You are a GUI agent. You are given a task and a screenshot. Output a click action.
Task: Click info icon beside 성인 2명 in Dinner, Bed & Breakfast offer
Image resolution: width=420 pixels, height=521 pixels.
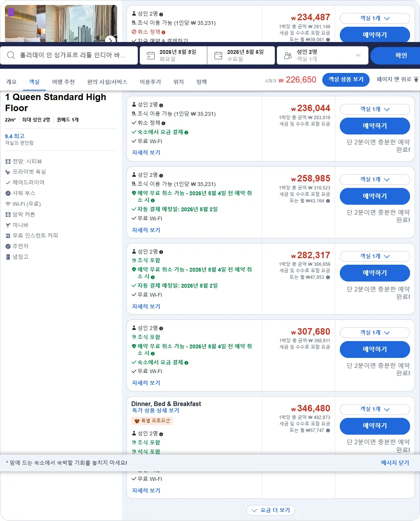click(161, 434)
